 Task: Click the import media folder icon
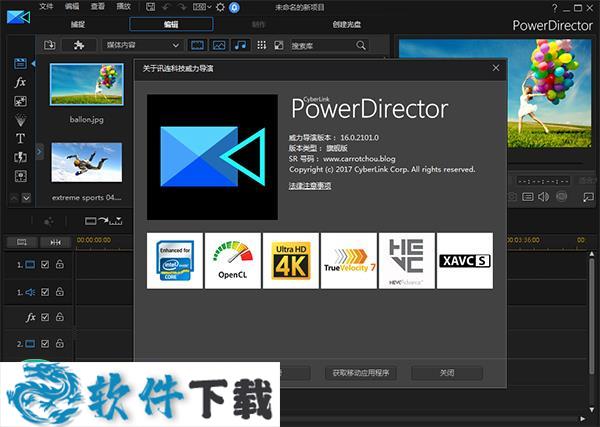click(50, 45)
